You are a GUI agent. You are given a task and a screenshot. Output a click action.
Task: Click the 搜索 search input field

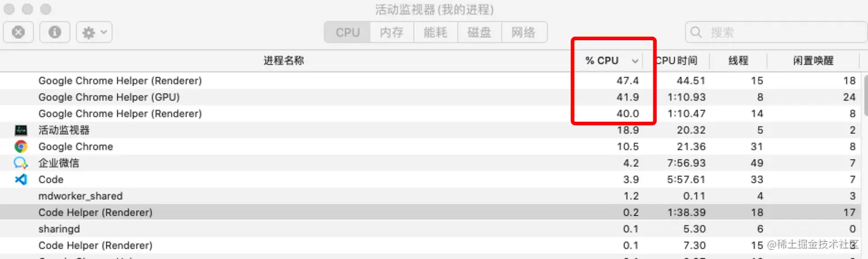pos(773,33)
